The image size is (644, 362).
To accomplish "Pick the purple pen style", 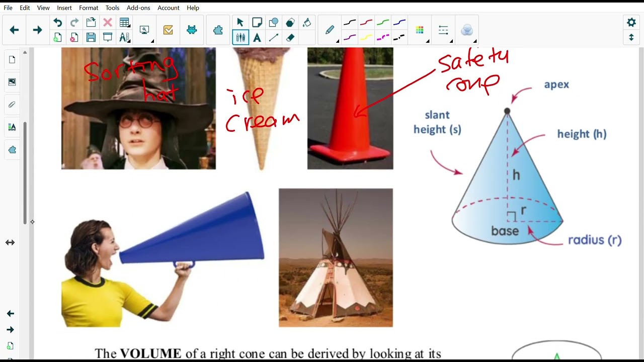I will (x=350, y=37).
